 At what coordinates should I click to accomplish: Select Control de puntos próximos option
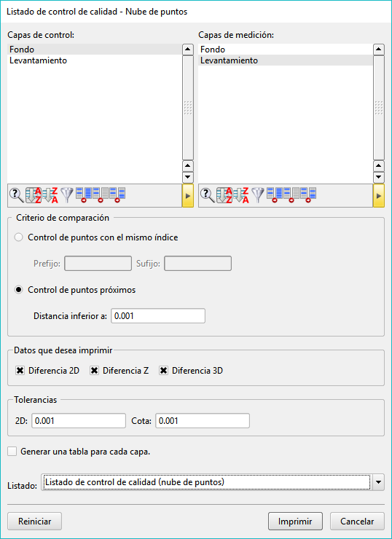(19, 290)
